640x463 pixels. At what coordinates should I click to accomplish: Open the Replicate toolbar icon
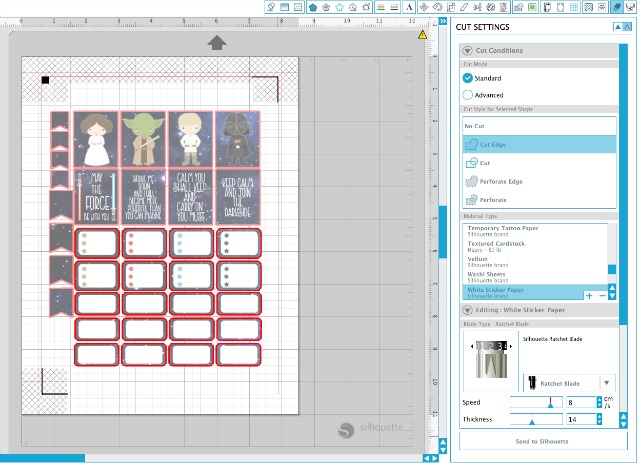[491, 7]
